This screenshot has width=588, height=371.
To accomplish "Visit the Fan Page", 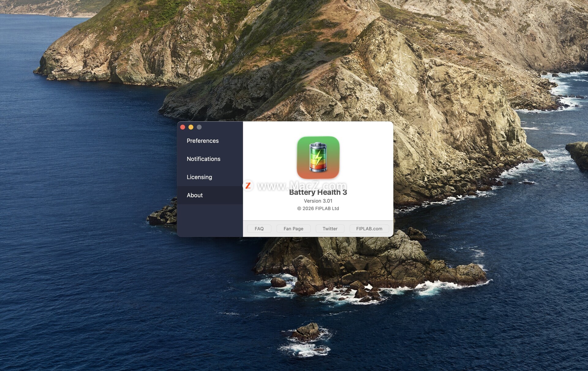I will point(293,228).
